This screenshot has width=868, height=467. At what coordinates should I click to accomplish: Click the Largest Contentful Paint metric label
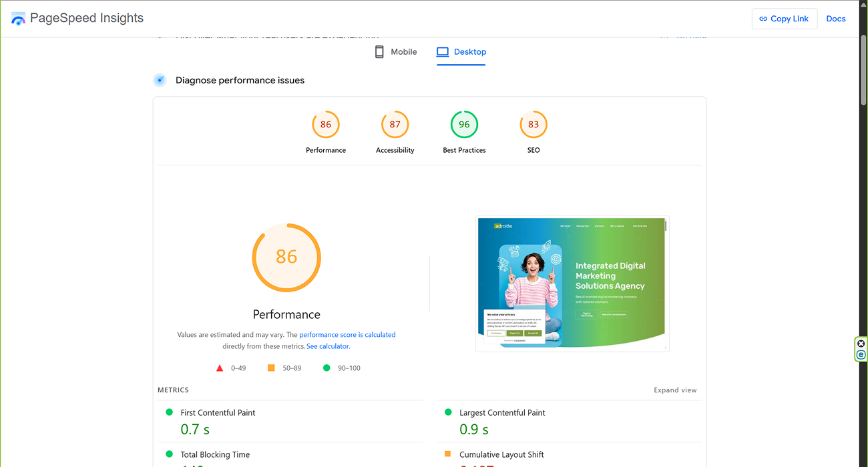click(x=502, y=413)
